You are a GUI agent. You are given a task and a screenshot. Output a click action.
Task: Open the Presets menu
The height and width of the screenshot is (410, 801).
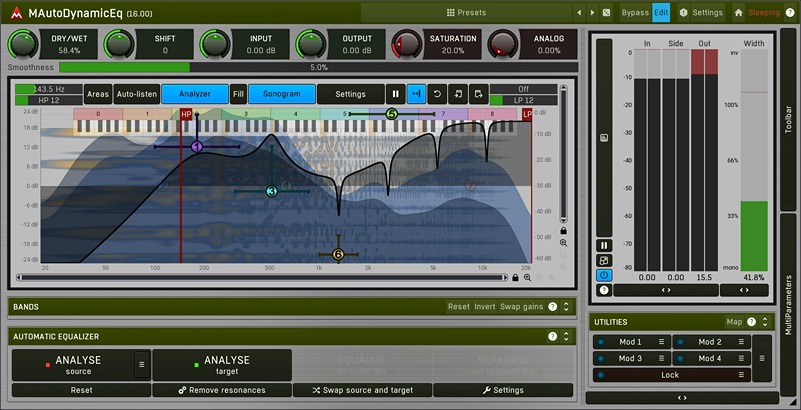[x=466, y=13]
